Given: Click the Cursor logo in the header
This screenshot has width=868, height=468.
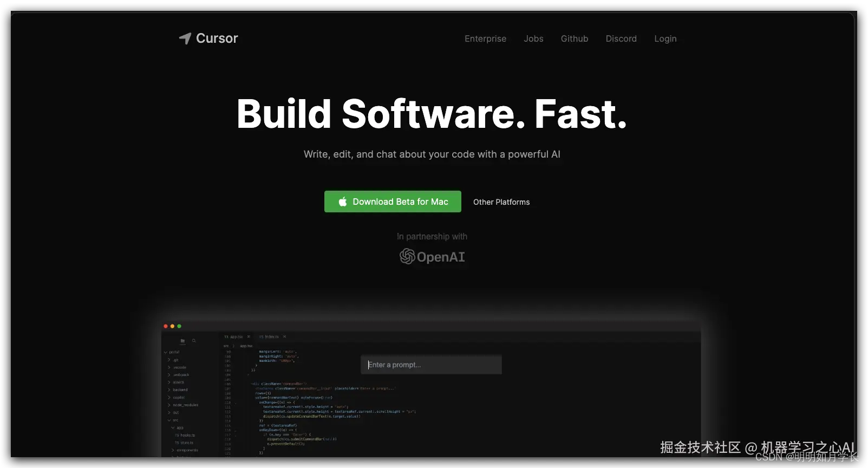Looking at the screenshot, I should [208, 38].
